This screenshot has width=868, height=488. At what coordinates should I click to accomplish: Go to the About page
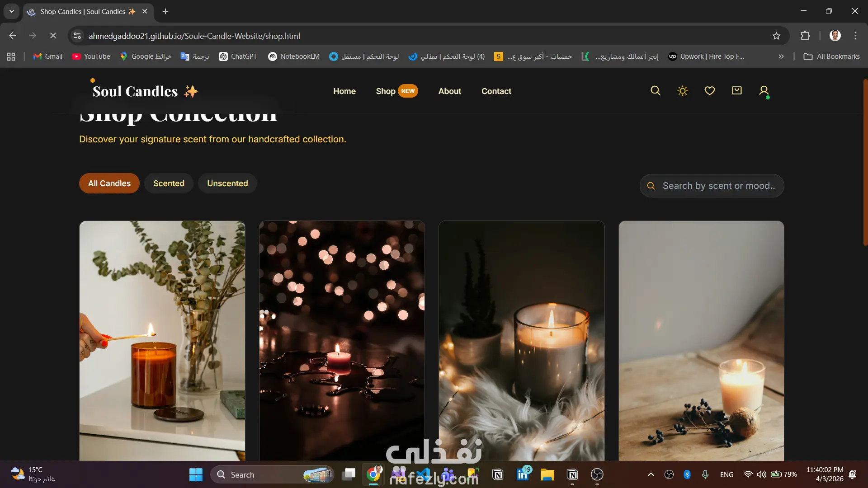point(449,91)
